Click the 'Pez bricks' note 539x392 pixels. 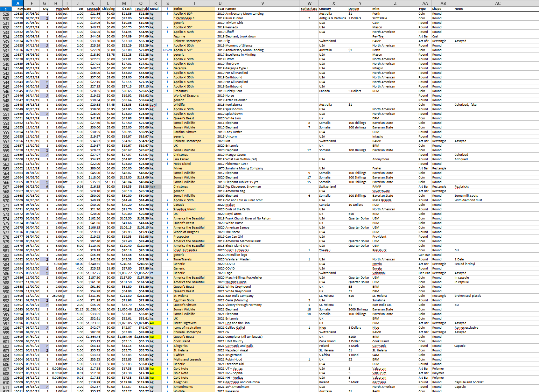click(498, 187)
